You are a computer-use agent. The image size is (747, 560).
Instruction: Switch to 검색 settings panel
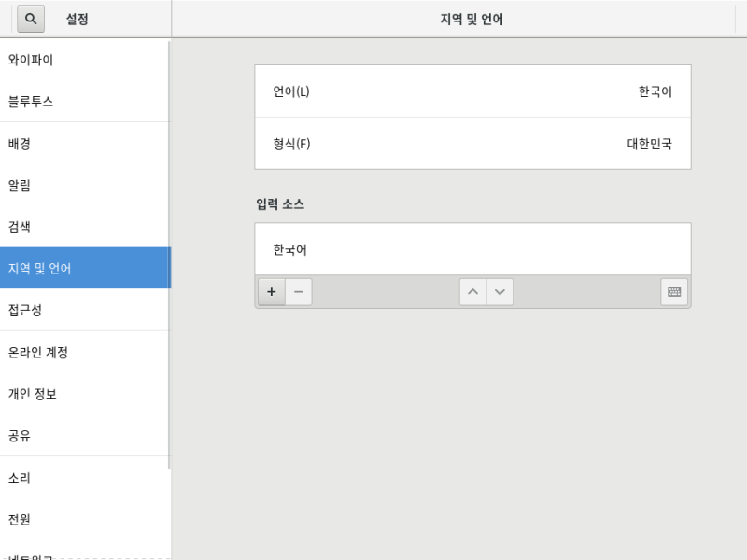tap(85, 227)
